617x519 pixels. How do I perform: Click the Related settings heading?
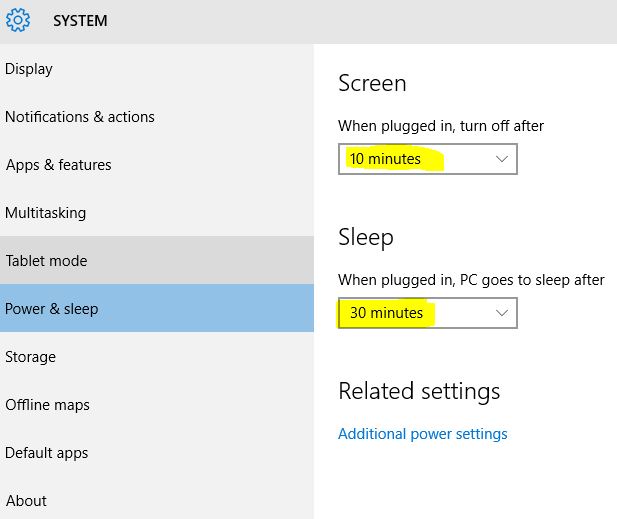419,391
